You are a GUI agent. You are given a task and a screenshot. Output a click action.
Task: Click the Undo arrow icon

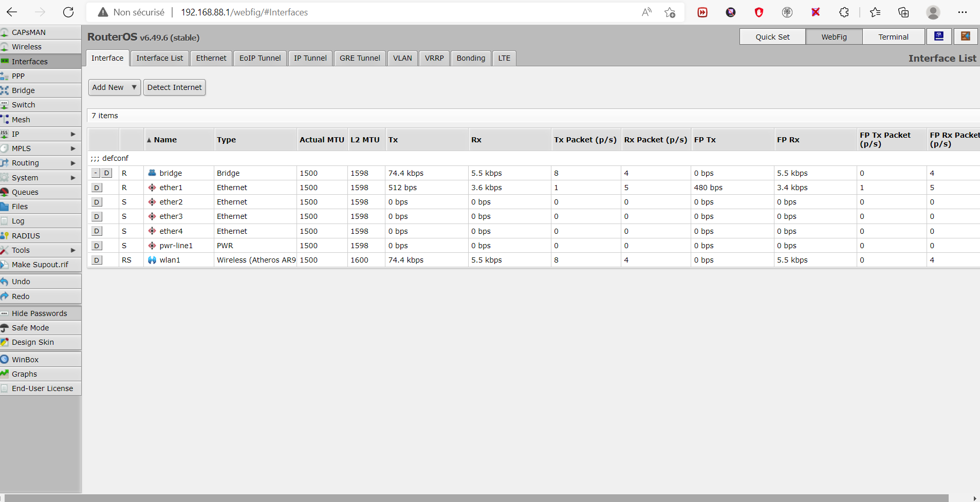(x=5, y=282)
